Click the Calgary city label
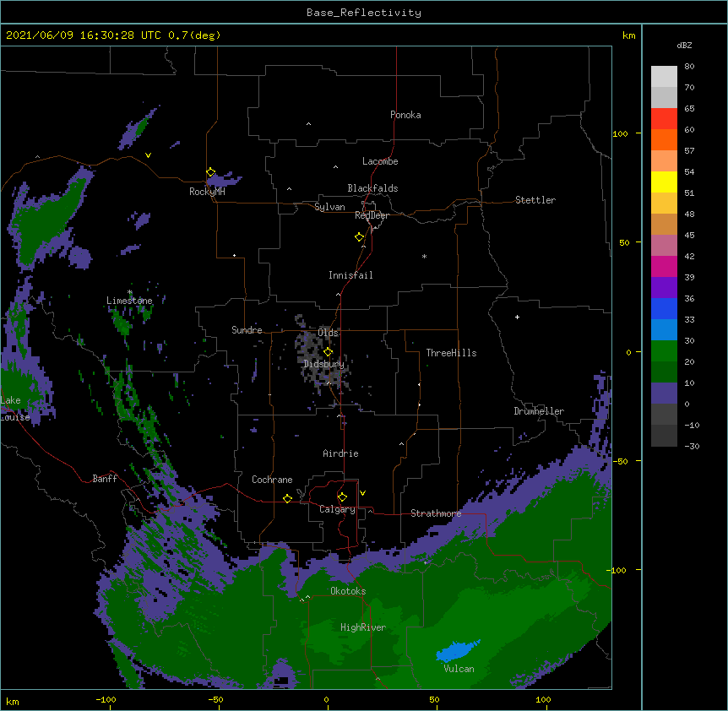The height and width of the screenshot is (711, 728). point(337,509)
